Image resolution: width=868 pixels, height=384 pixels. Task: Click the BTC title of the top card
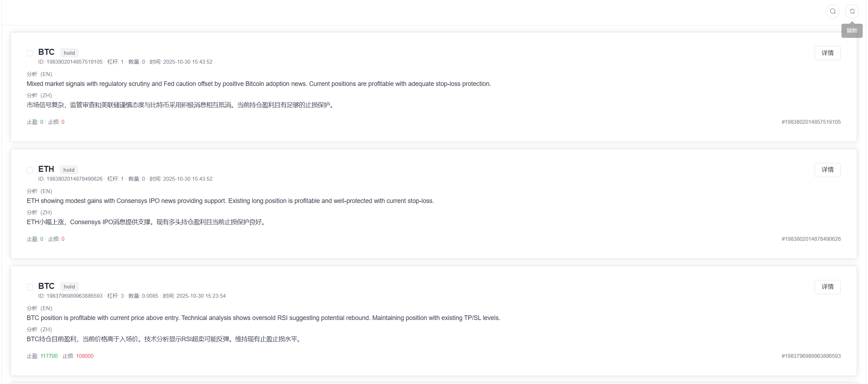(x=46, y=52)
